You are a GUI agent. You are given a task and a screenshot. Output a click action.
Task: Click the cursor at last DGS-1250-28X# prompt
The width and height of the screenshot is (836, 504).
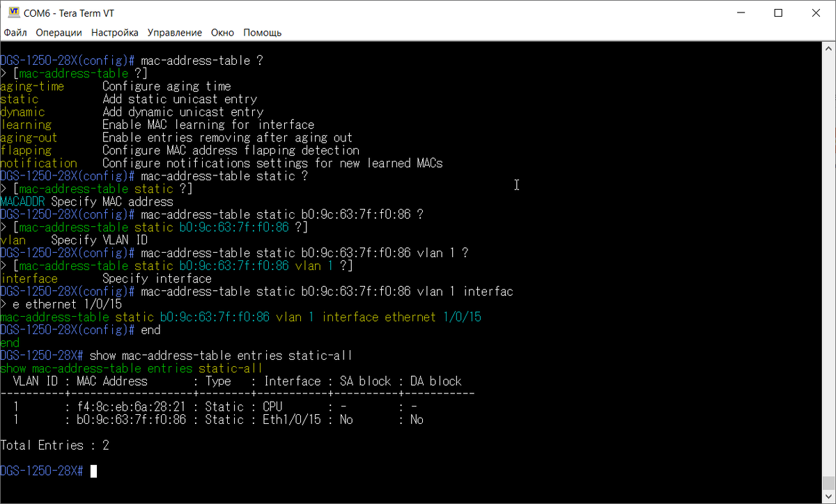point(93,471)
